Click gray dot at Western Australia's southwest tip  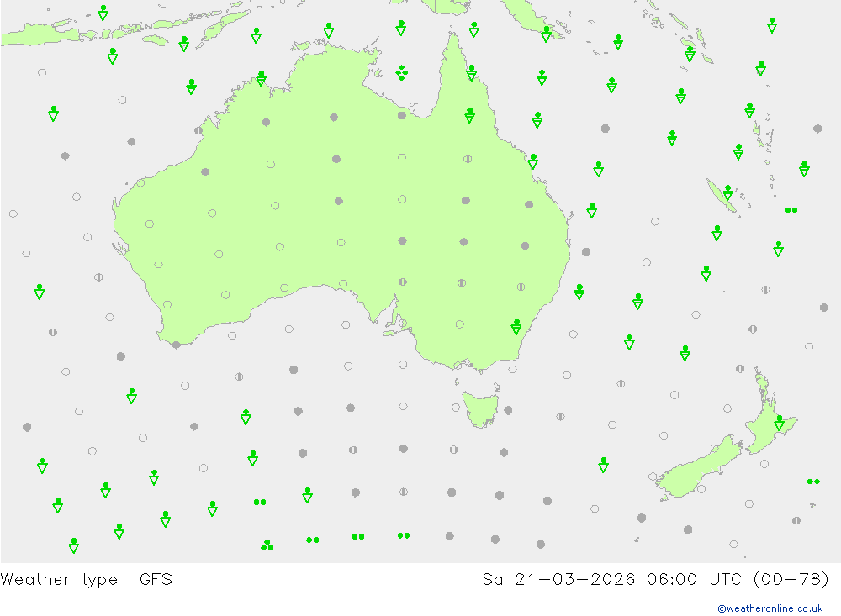point(177,345)
